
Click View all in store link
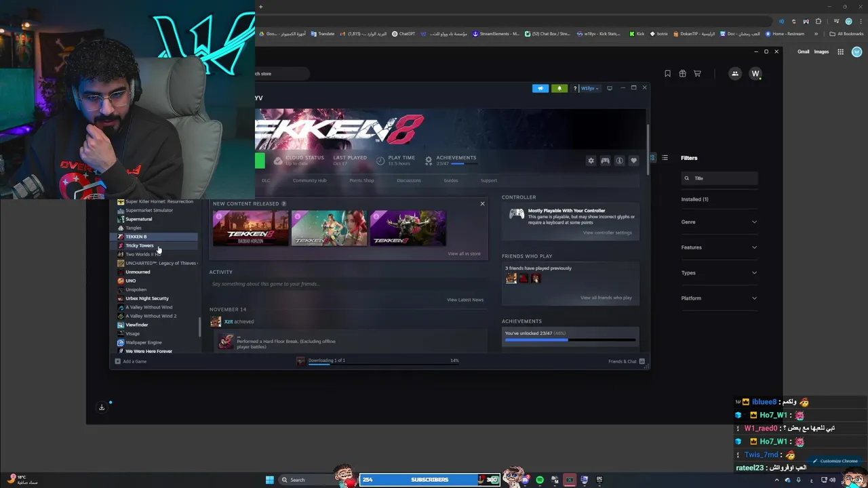pos(464,253)
